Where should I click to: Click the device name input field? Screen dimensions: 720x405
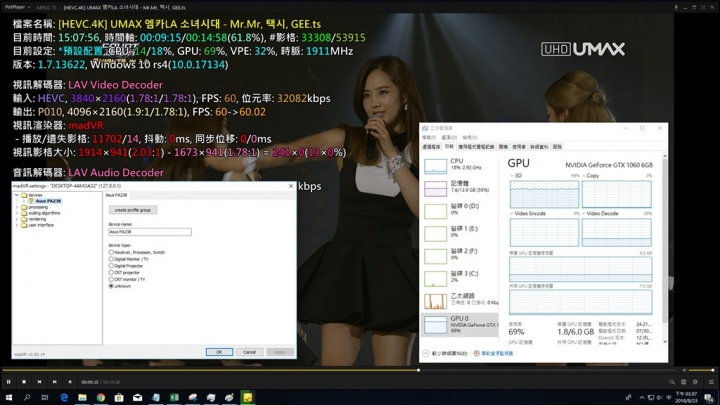coord(150,232)
